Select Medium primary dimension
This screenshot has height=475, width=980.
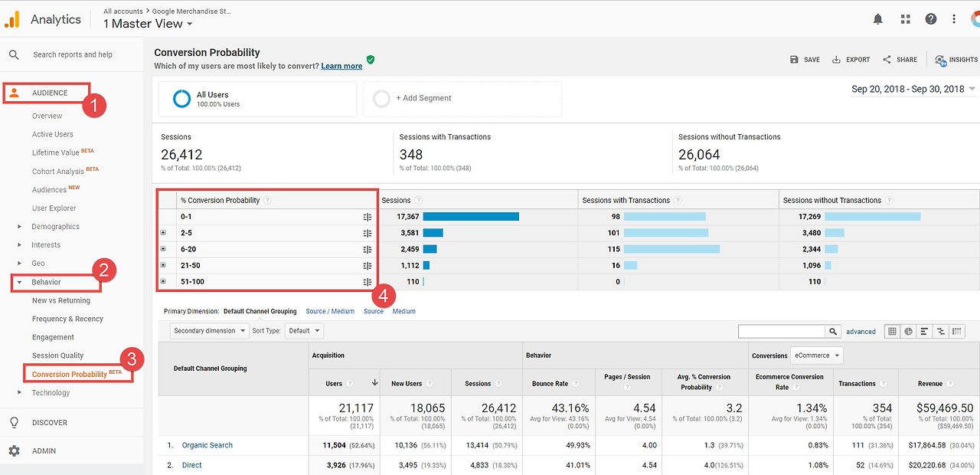[404, 311]
